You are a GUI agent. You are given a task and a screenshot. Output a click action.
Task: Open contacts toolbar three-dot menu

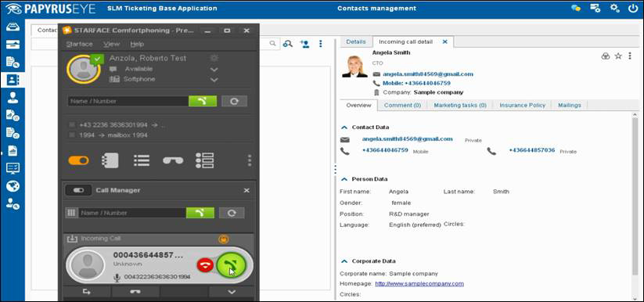tap(321, 44)
